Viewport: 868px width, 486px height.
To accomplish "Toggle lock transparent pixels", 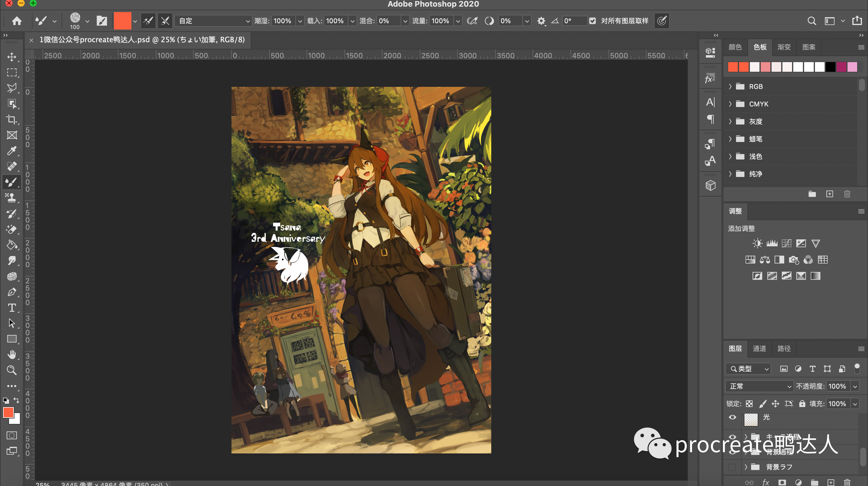I will coord(749,404).
